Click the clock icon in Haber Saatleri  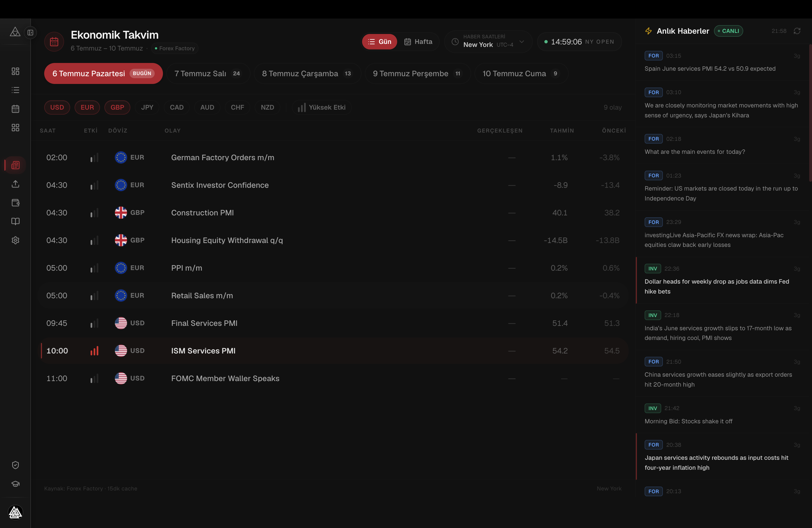(455, 42)
